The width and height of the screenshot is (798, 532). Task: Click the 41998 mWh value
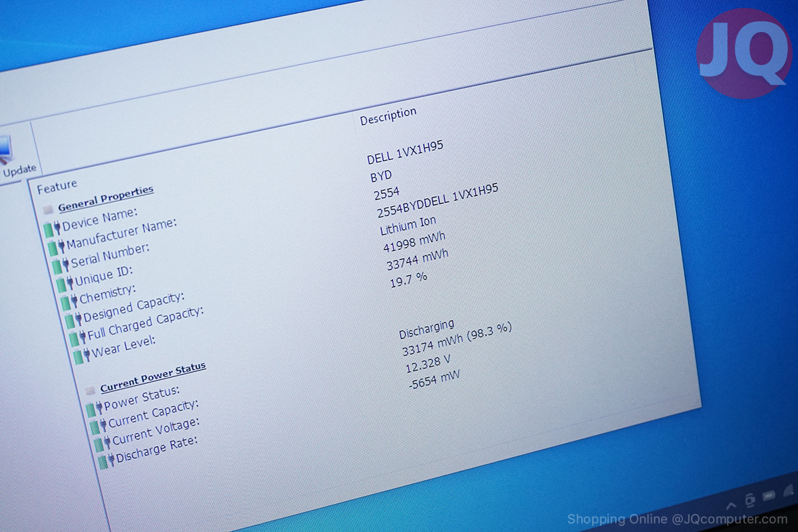click(x=414, y=243)
